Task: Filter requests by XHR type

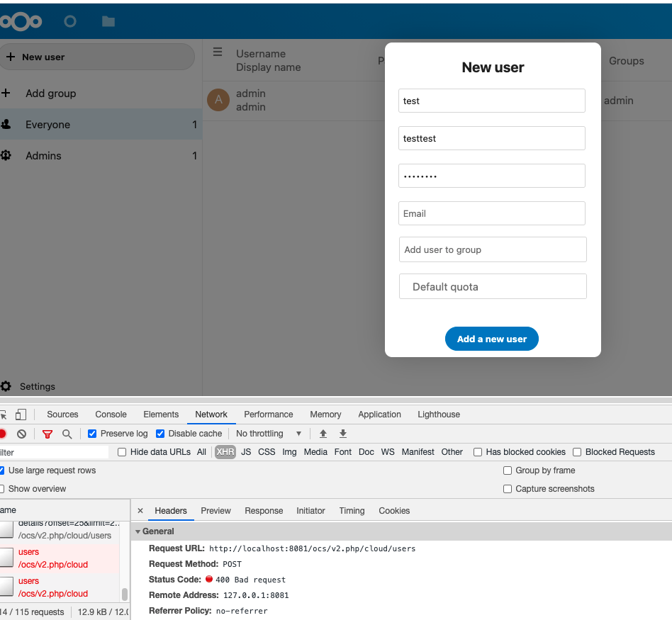Action: pos(225,452)
